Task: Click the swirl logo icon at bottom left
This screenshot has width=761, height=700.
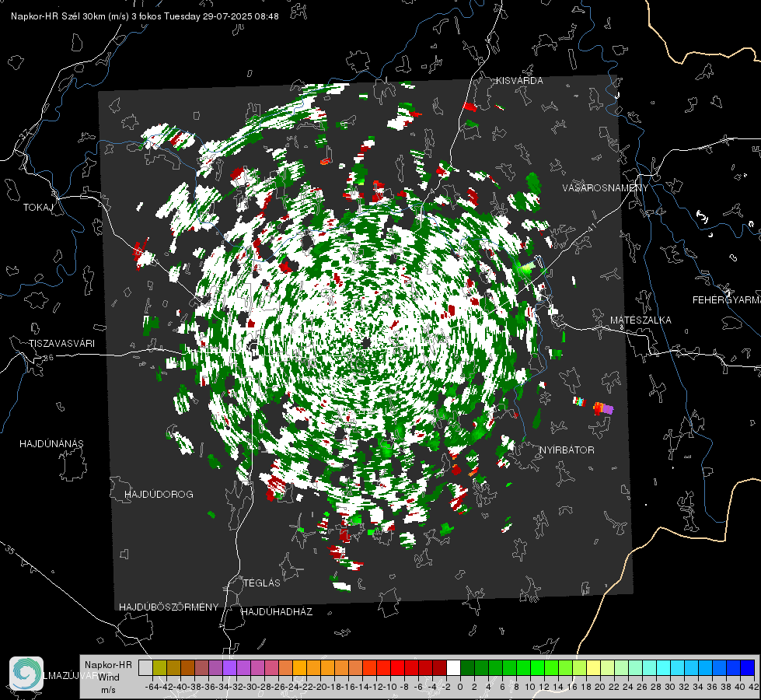Action: 26,674
